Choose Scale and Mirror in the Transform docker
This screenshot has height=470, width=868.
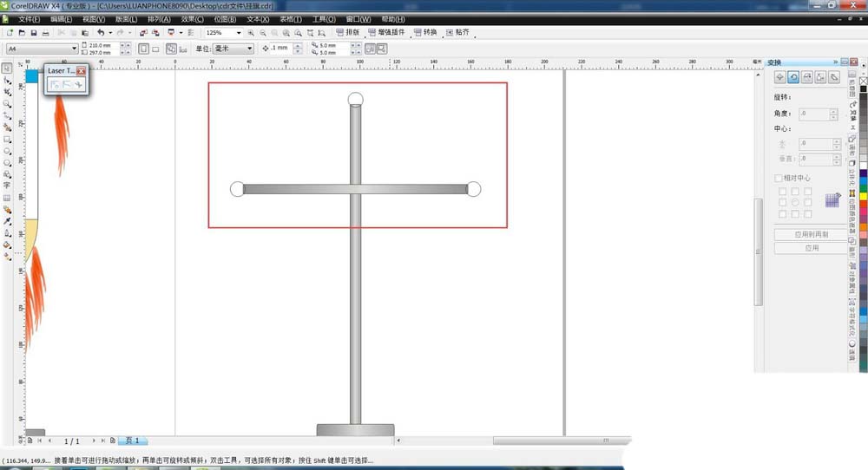(x=807, y=77)
